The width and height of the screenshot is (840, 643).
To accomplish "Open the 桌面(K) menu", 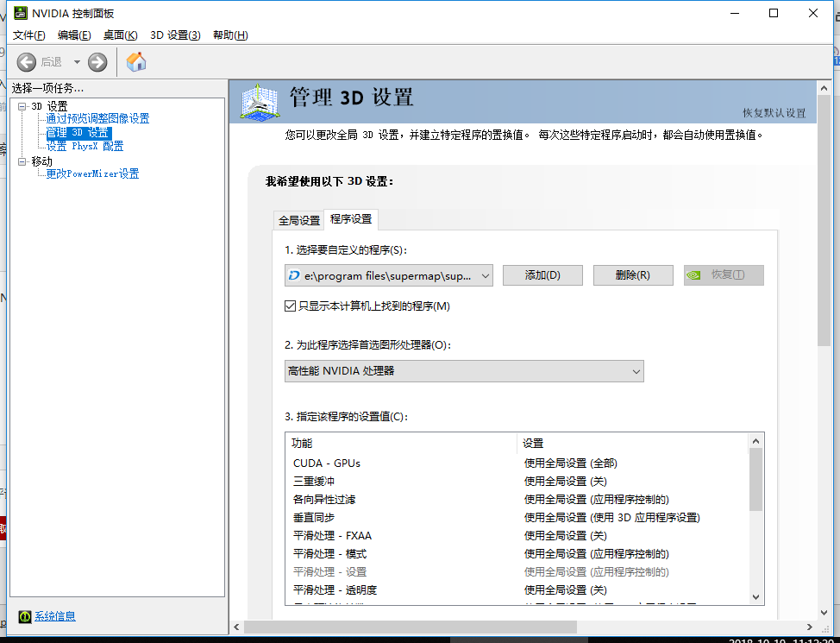I will click(121, 35).
